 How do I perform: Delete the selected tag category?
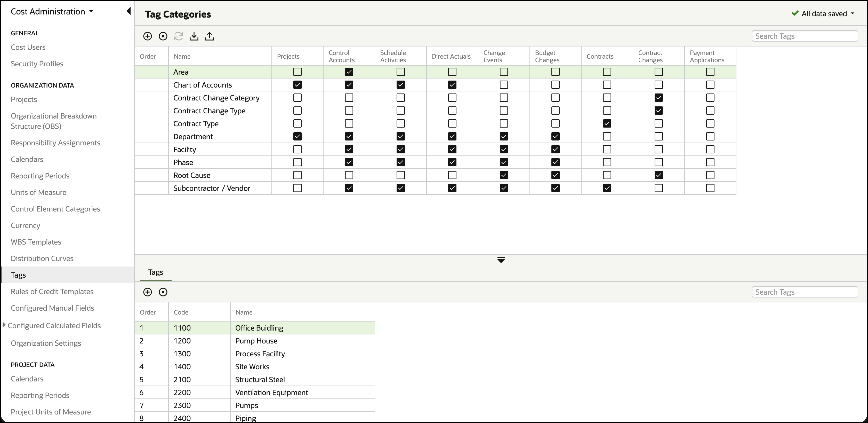tap(163, 36)
